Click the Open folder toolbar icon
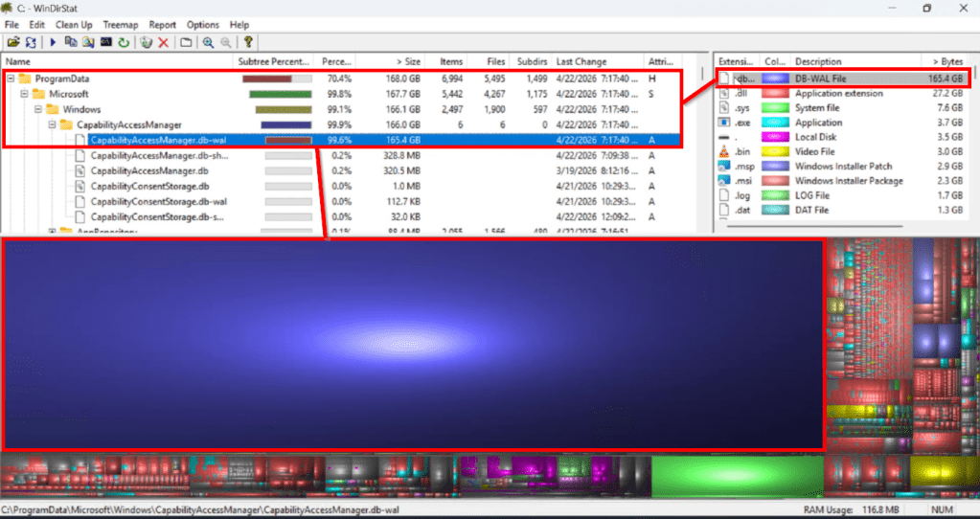Image resolution: width=980 pixels, height=519 pixels. 12,42
